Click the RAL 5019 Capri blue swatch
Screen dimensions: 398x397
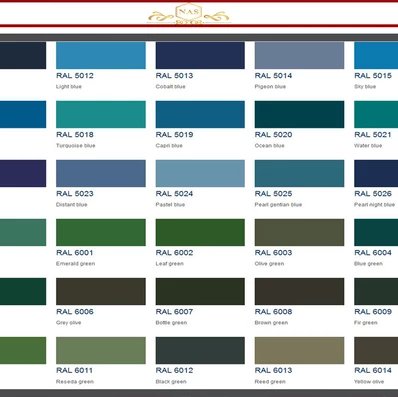[x=200, y=114]
